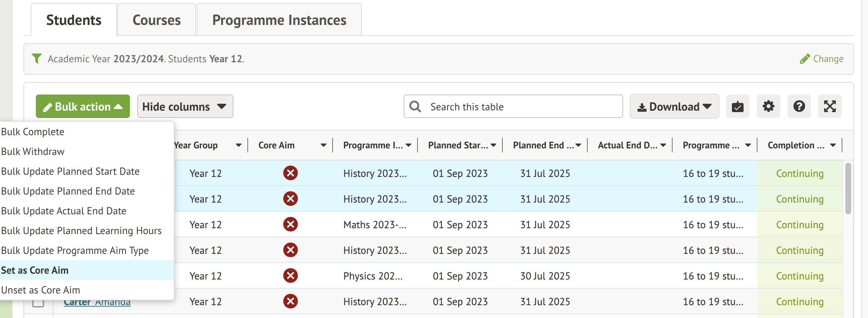Select Set as Core Aim
The image size is (868, 318).
coord(35,270)
